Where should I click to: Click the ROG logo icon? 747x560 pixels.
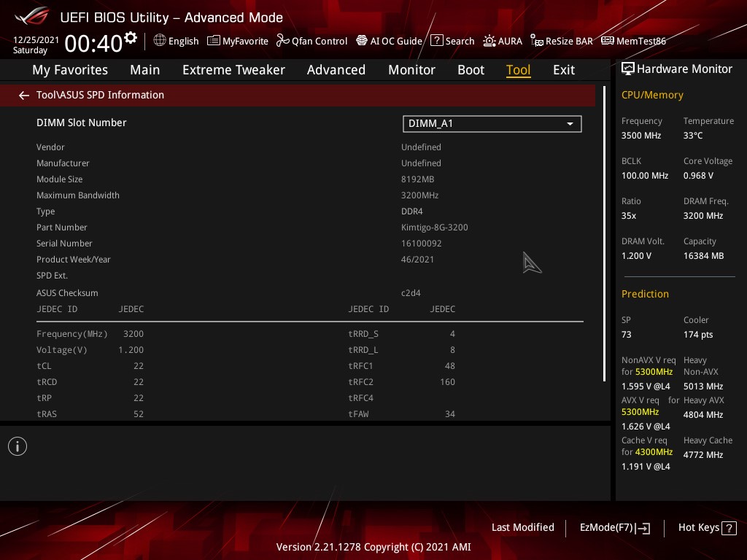[x=31, y=17]
